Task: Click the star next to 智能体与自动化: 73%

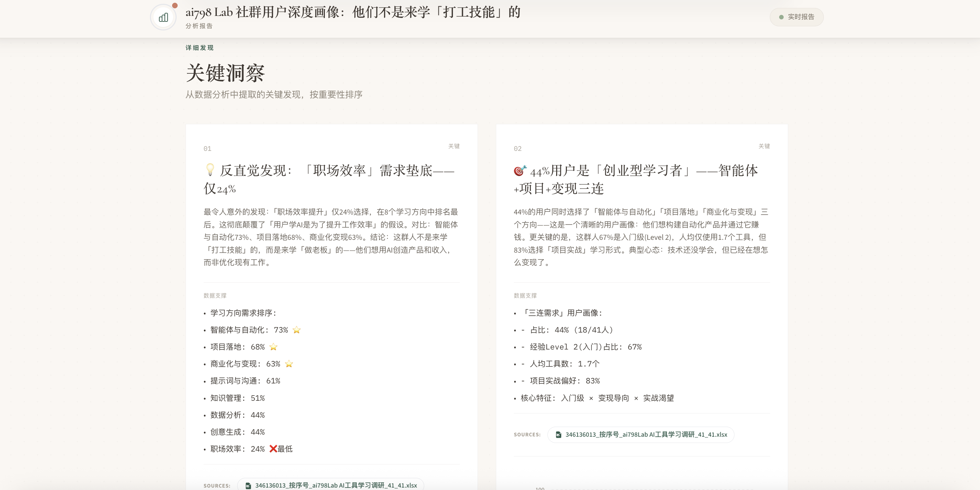Action: tap(296, 330)
